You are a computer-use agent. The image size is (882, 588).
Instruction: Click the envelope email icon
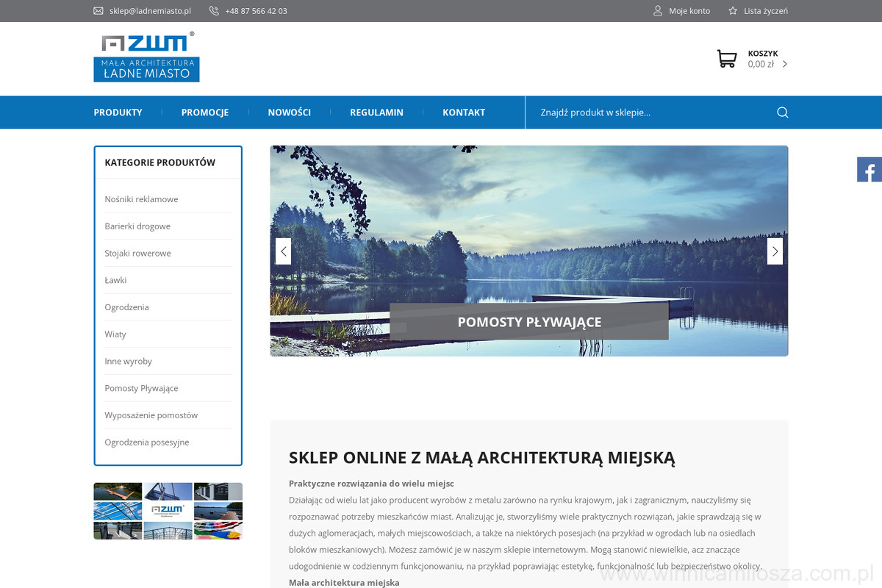98,11
